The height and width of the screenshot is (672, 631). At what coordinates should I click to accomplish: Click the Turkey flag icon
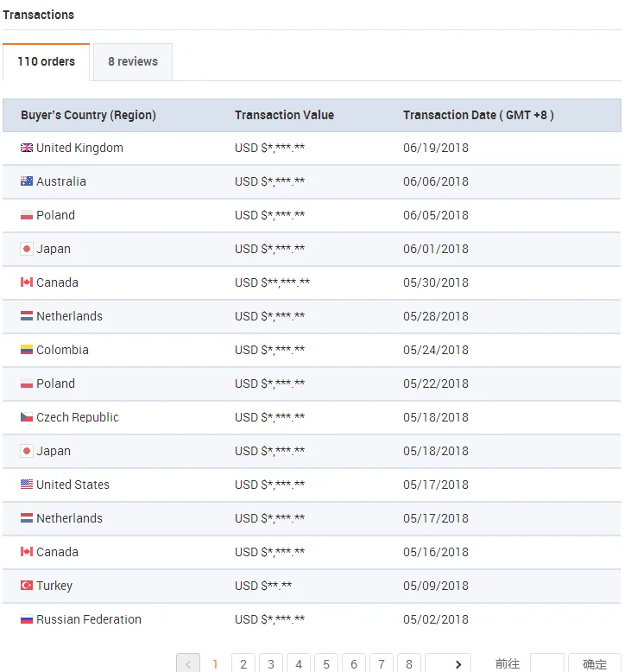coord(27,586)
